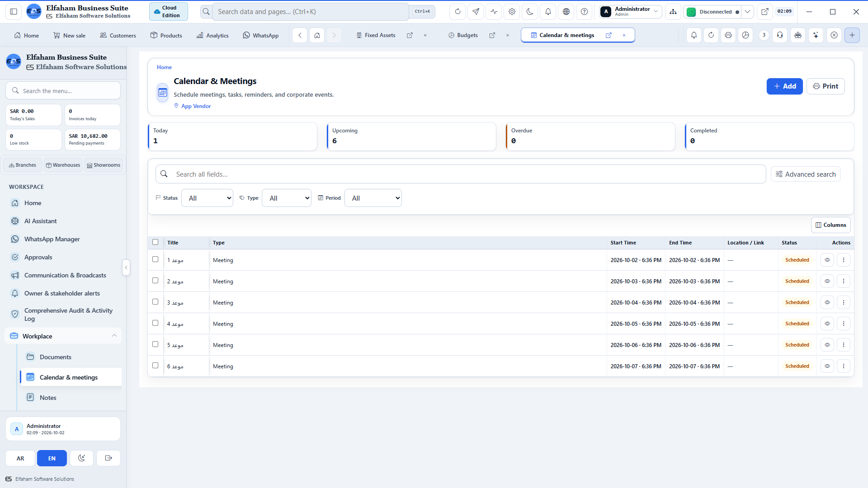Open the settings gear icon

512,12
